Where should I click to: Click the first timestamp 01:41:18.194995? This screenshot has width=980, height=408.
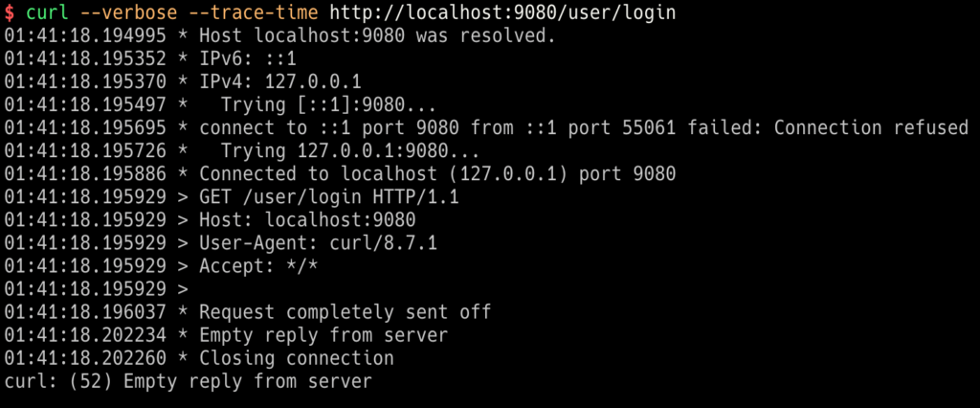click(x=95, y=36)
